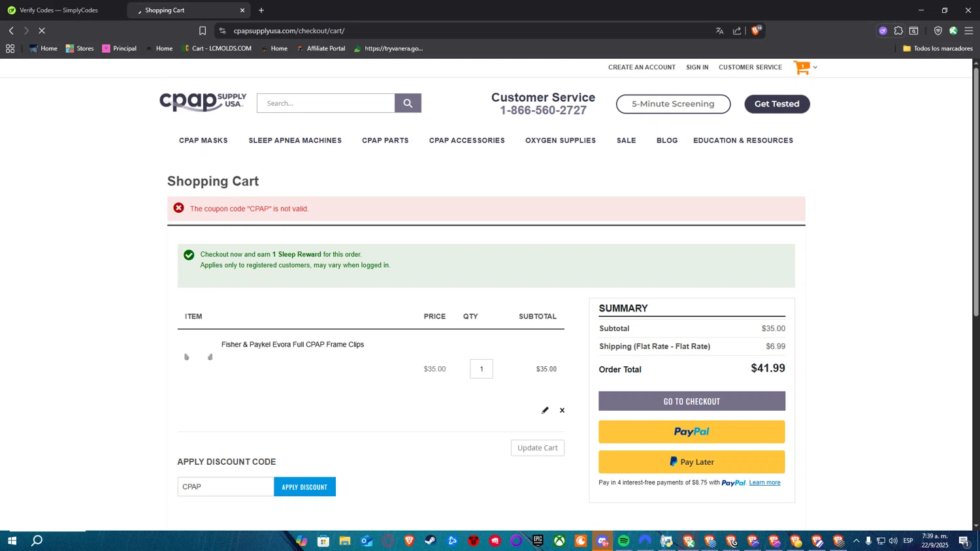Click PayPal Learn more link

tap(764, 482)
